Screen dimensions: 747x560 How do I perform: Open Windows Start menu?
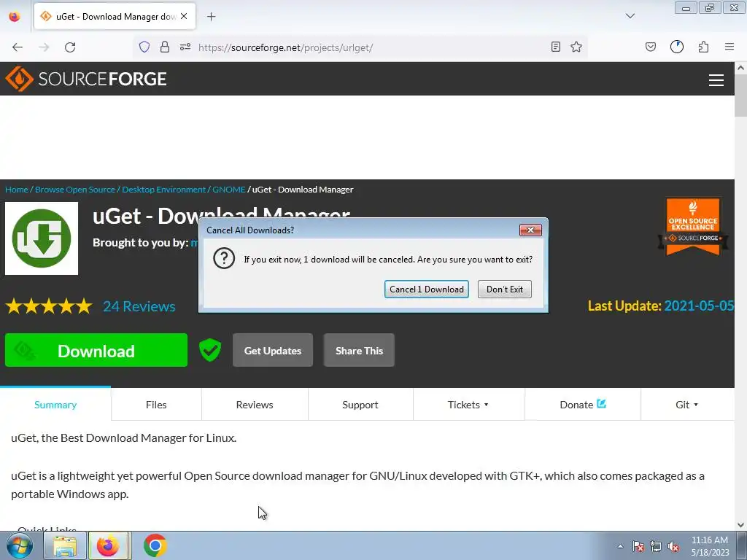tap(20, 545)
